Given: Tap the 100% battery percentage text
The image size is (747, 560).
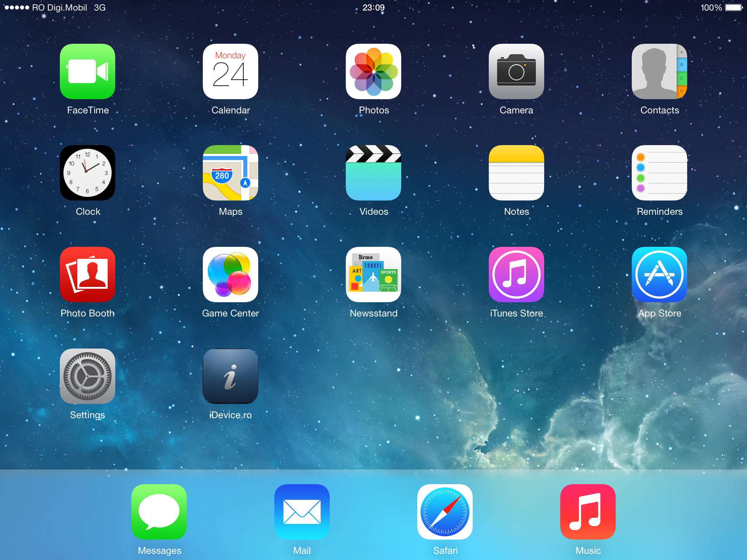Looking at the screenshot, I should tap(711, 8).
